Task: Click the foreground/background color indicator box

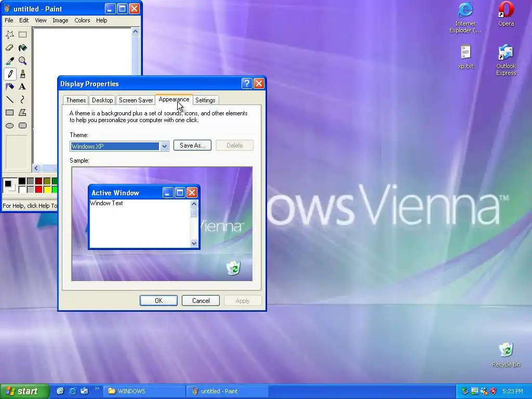Action: (x=10, y=185)
